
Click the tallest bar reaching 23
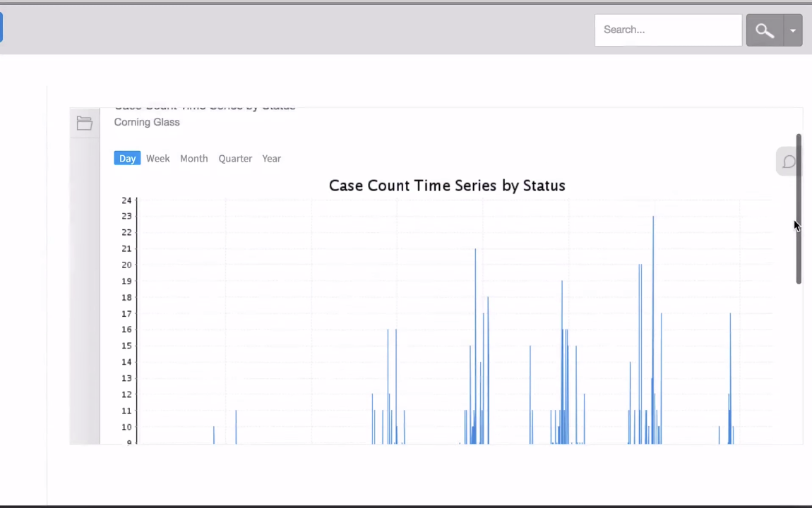coord(653,329)
